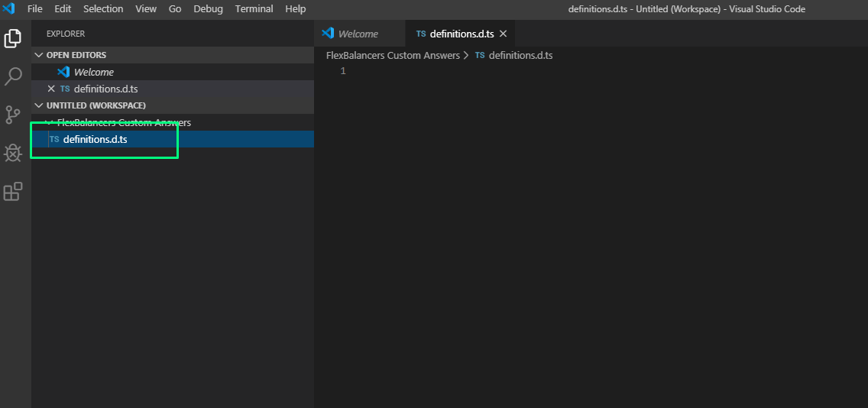Image resolution: width=868 pixels, height=408 pixels.
Task: Click line 1 in the editor
Action: coord(535,71)
